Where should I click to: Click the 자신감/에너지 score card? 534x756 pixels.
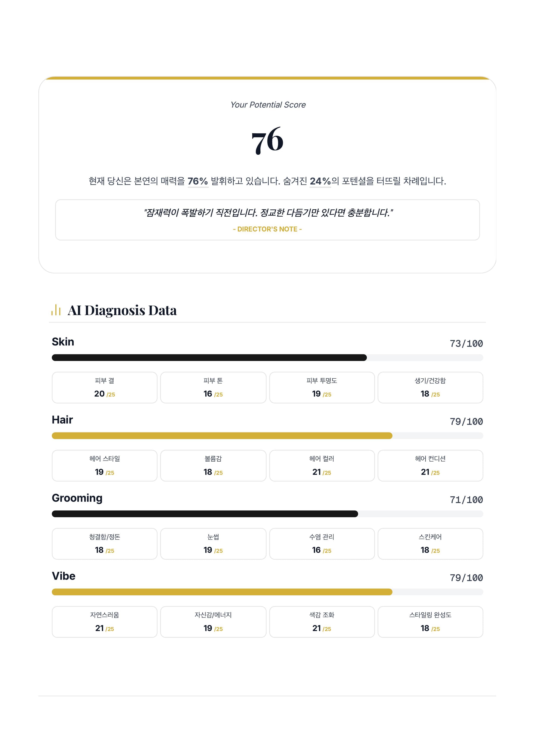[x=213, y=622]
